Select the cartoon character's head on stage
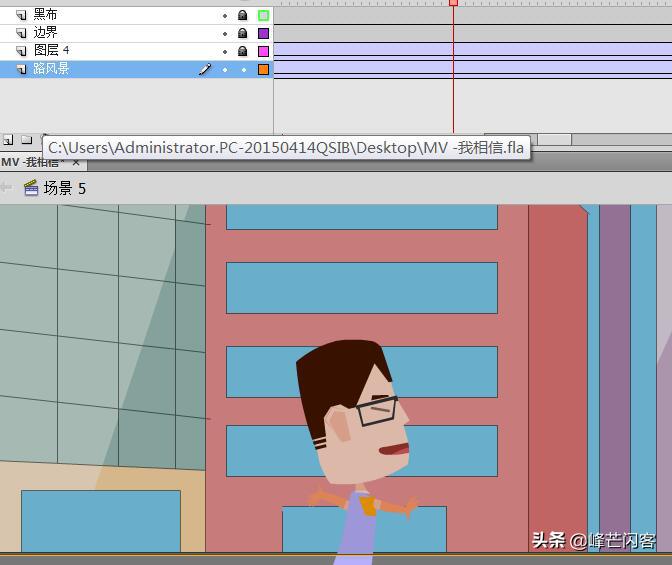This screenshot has width=672, height=565. [x=354, y=412]
